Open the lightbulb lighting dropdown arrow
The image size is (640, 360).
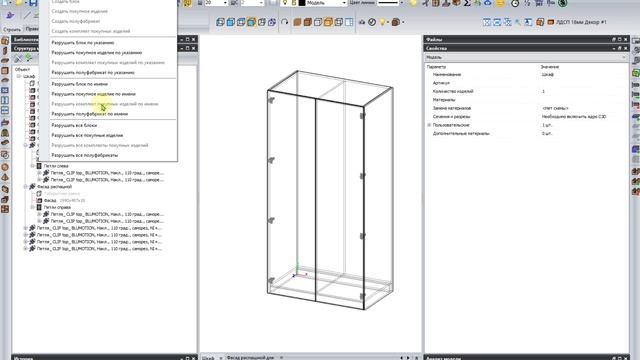tap(387, 22)
